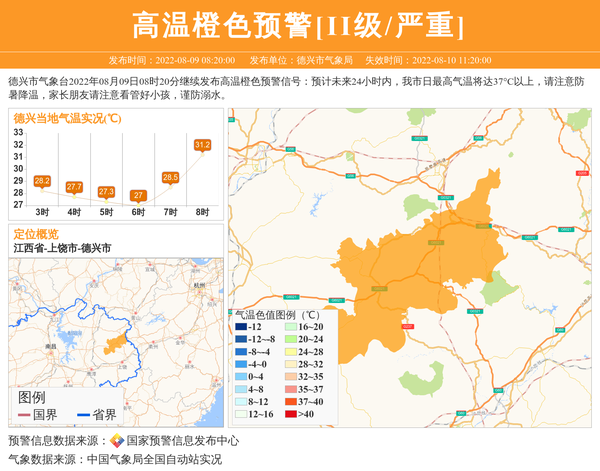This screenshot has height=471, width=600.
Task: Select the 德兴当地气温实况 chart heading
Action: [x=68, y=118]
